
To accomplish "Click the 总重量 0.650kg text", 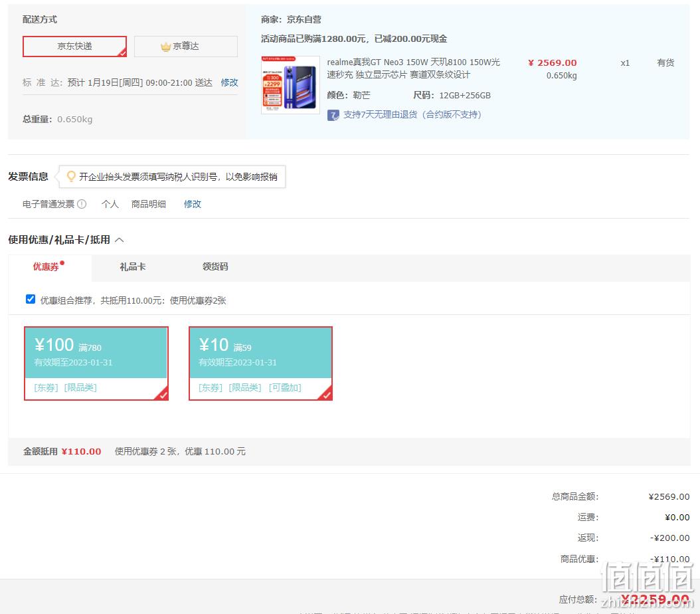I will [x=58, y=119].
